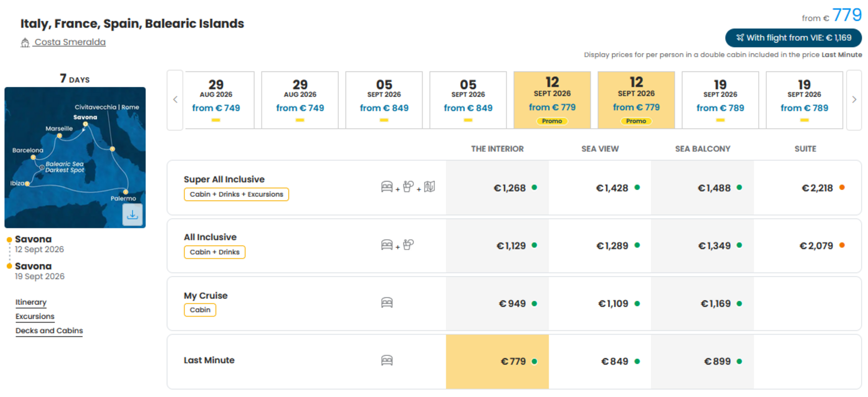Screen dimensions: 868x397
Task: Open Decks and Cabins link
Action: click(49, 331)
